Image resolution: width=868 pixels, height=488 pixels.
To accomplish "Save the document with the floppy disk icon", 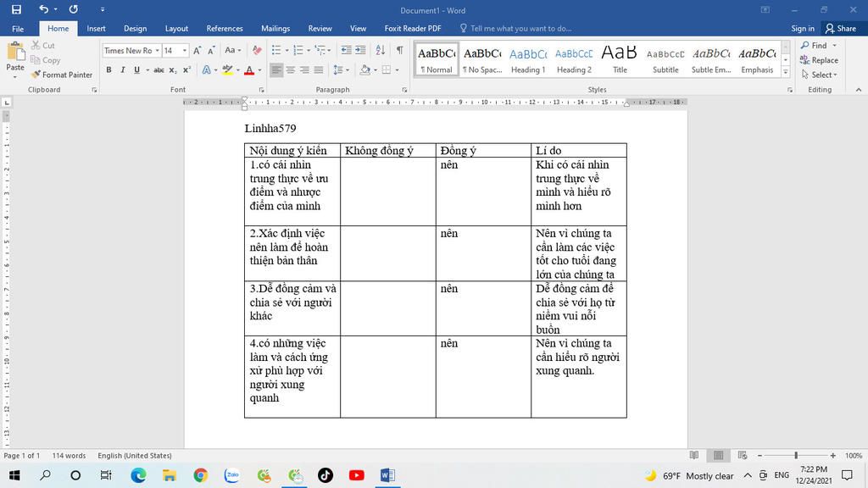I will point(16,9).
